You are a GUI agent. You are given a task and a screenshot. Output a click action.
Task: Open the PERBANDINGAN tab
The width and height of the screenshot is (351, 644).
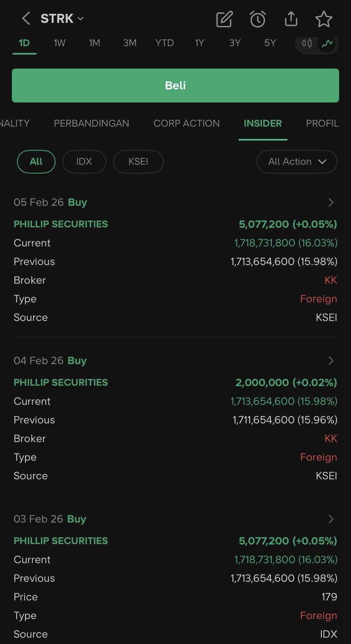point(91,123)
